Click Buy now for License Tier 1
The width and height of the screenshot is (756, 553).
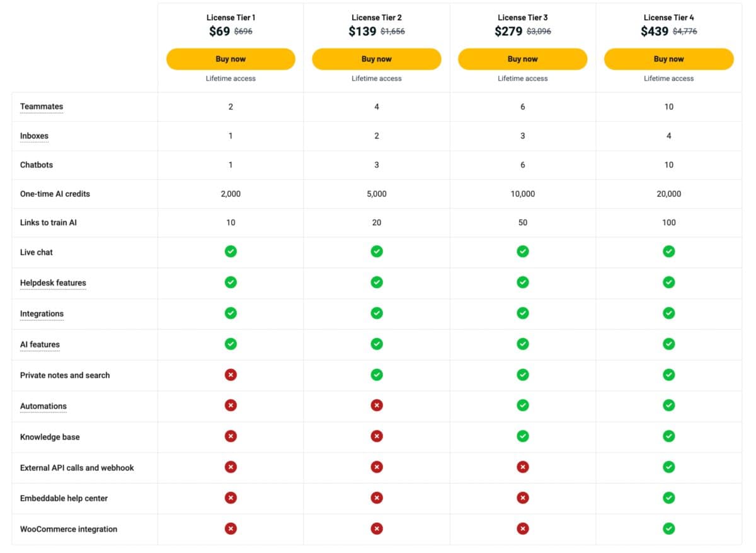231,59
